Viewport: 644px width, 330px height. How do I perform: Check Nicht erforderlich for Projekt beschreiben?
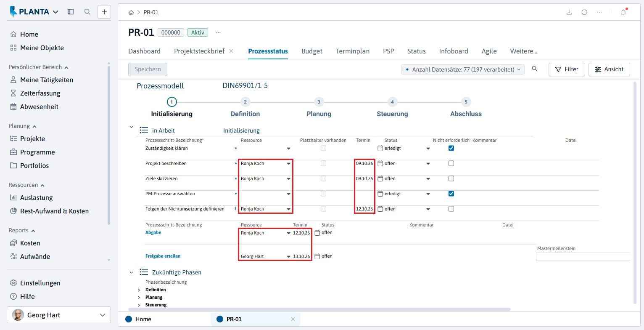(451, 163)
